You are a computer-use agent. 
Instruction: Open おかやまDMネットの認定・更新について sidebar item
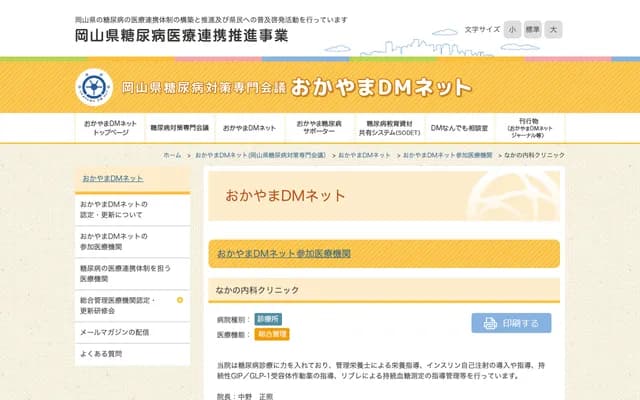[x=133, y=209]
